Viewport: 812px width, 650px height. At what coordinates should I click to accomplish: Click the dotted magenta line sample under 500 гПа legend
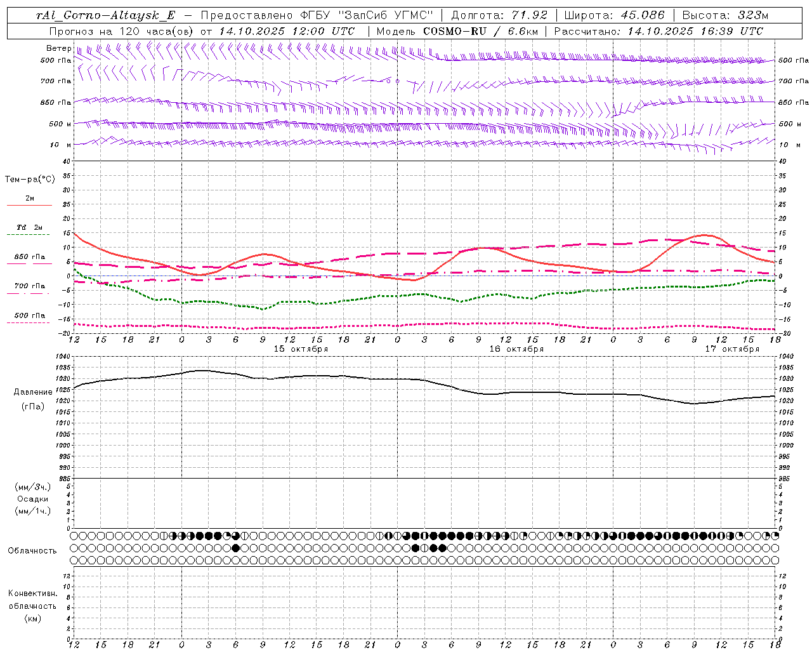coord(28,322)
